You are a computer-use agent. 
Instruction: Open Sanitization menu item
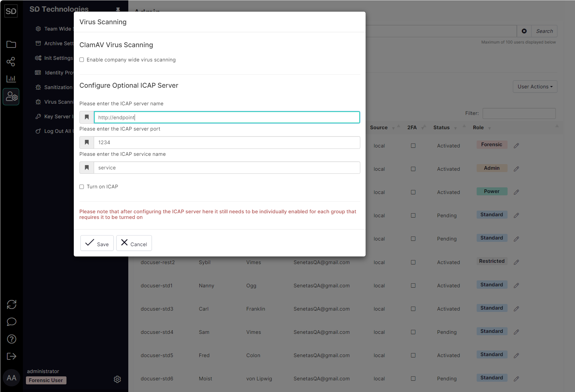coord(54,87)
